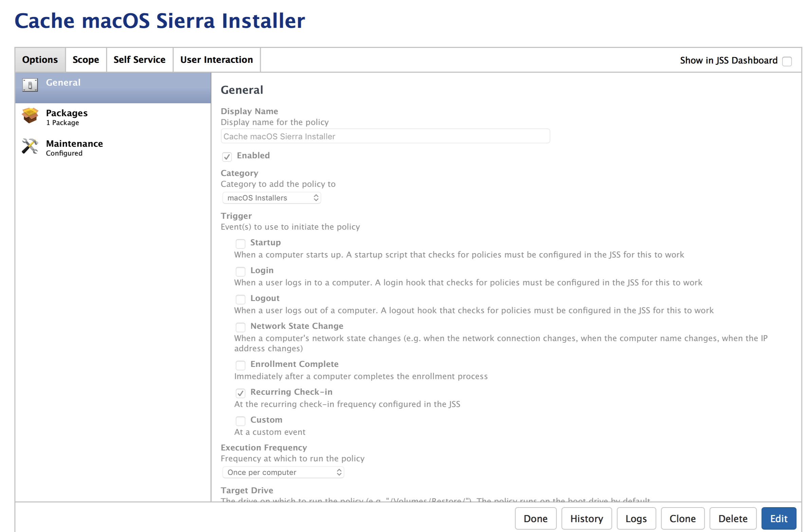Click the 'Target Drive' heading

coord(247,491)
